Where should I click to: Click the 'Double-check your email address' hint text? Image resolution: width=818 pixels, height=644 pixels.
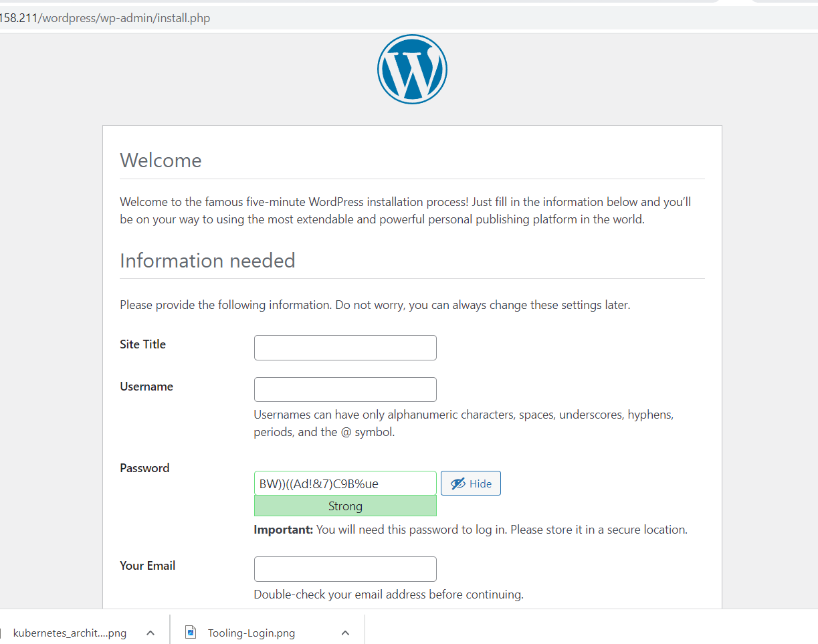[389, 595]
